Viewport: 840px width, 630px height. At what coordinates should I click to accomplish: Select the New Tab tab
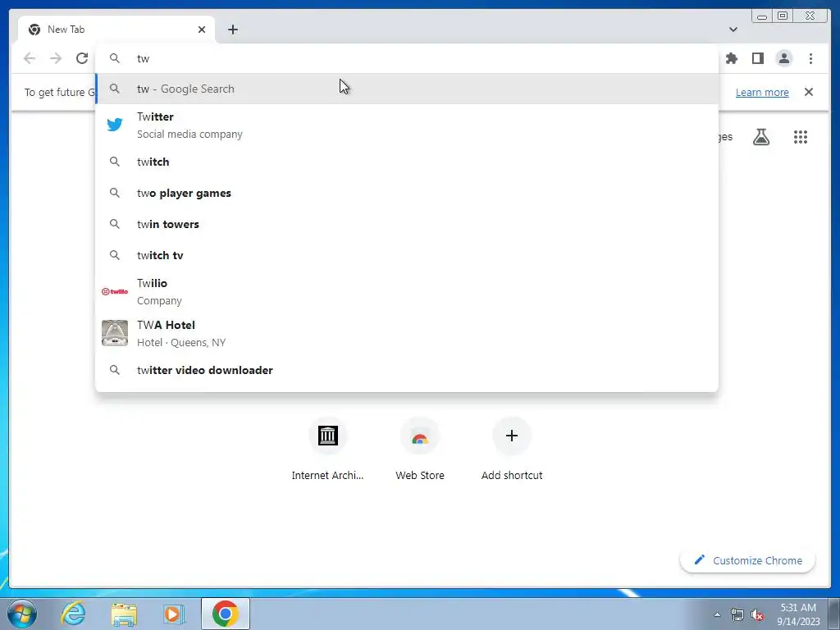(x=116, y=30)
